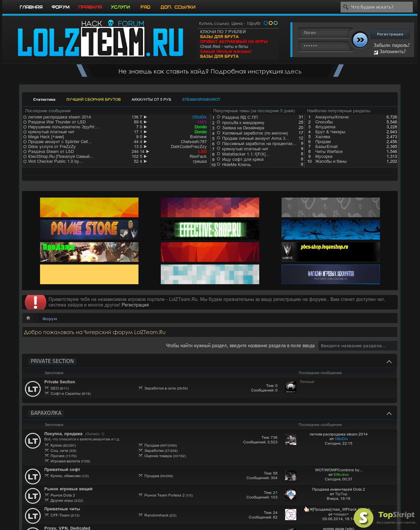This screenshot has width=420, height=530.
Task: Open Рынок Team Fortess 2 subforum
Action: (x=164, y=495)
